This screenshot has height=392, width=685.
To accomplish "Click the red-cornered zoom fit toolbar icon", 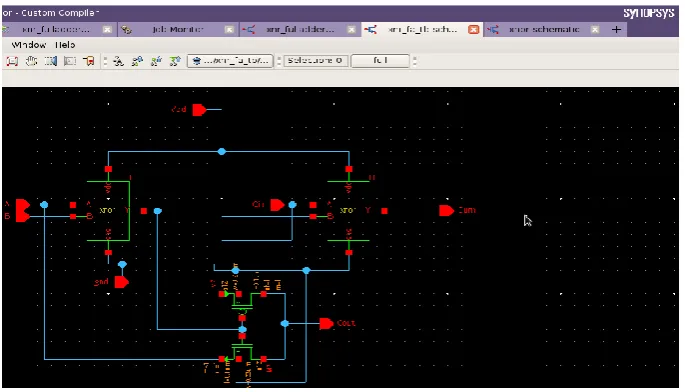I will (12, 61).
